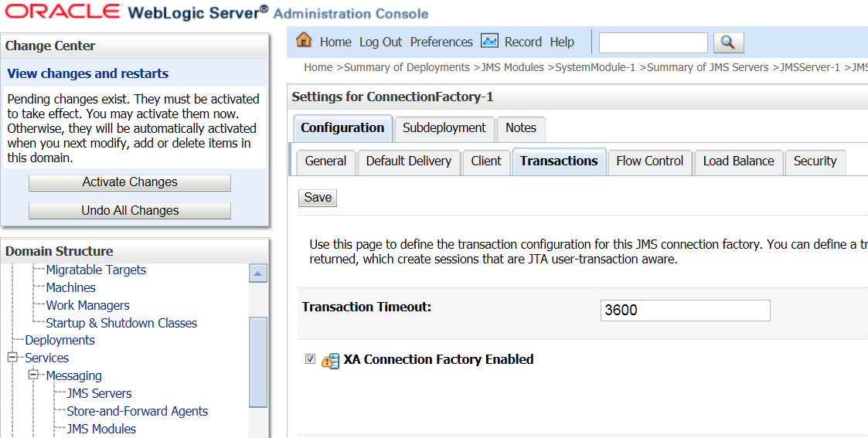Click the Transaction Timeout input field
Viewport: 868px width, 438px height.
686,311
